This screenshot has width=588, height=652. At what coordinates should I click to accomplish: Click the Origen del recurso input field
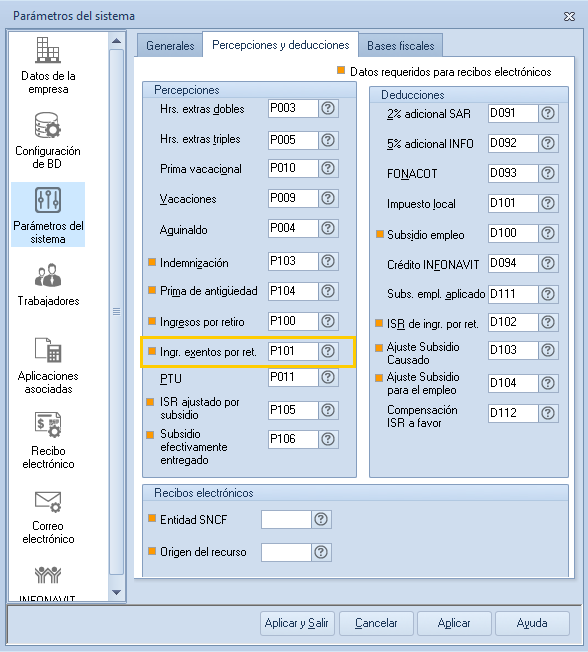pos(286,552)
